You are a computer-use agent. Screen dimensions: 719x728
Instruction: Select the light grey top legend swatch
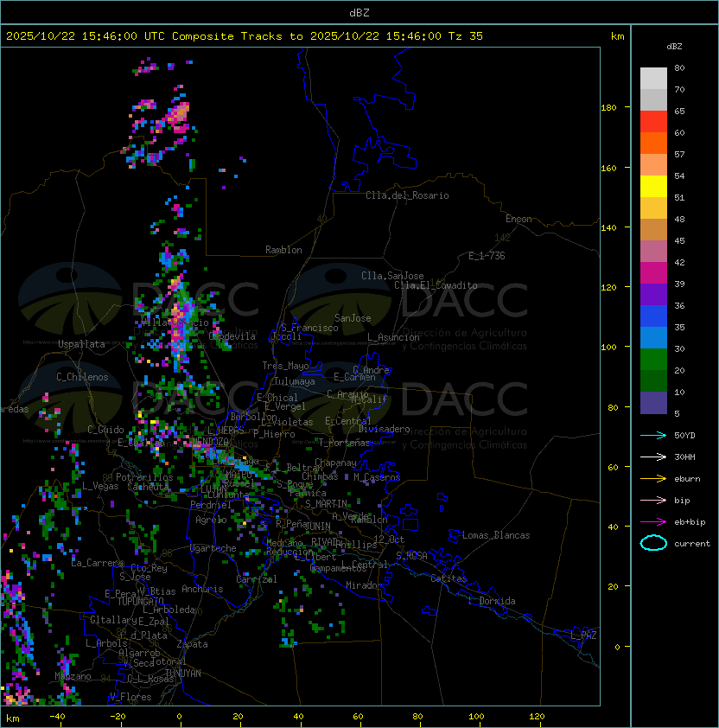click(653, 79)
